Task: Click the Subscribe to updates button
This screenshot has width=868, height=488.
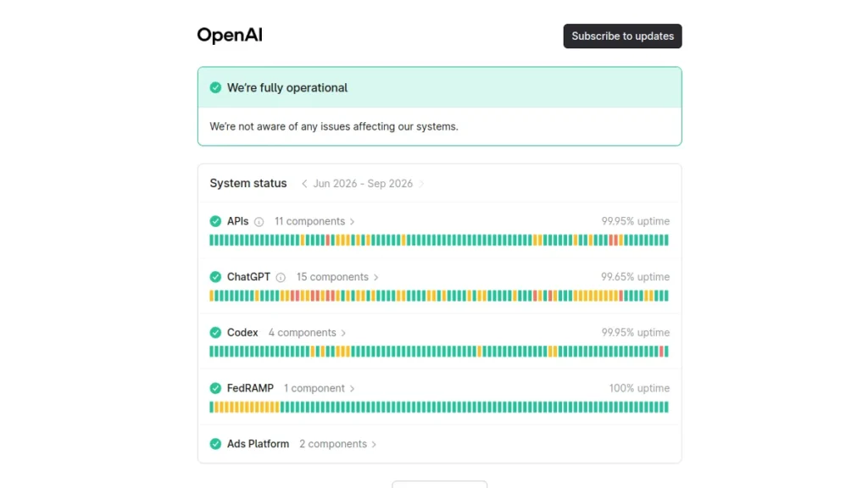Action: point(622,36)
